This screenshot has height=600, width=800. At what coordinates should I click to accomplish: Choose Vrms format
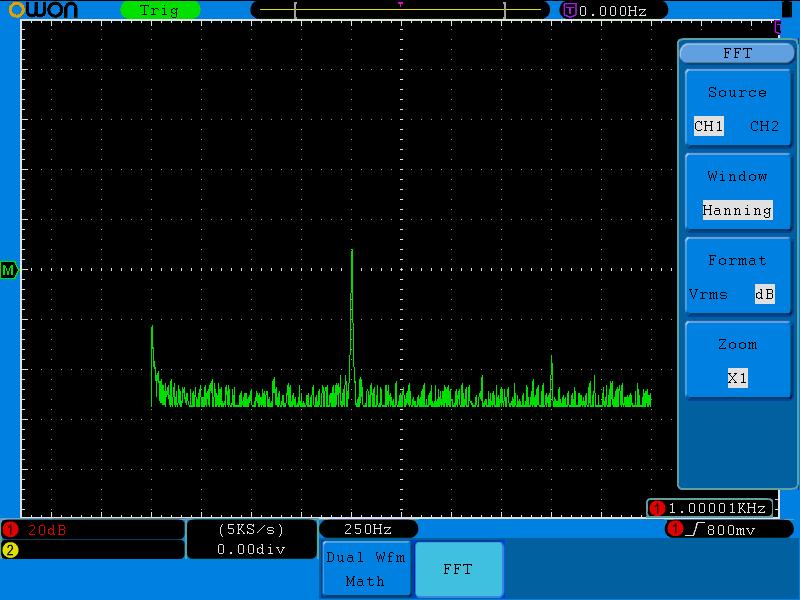(x=708, y=294)
